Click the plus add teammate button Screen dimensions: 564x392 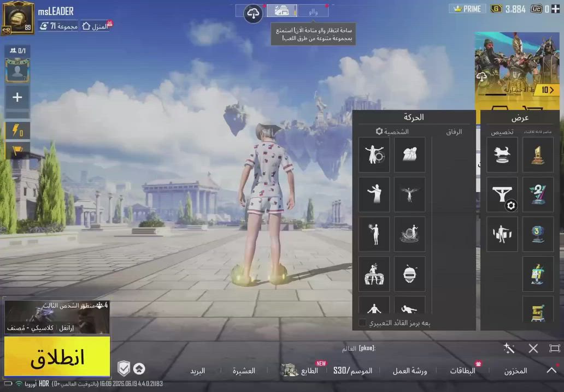(x=17, y=97)
